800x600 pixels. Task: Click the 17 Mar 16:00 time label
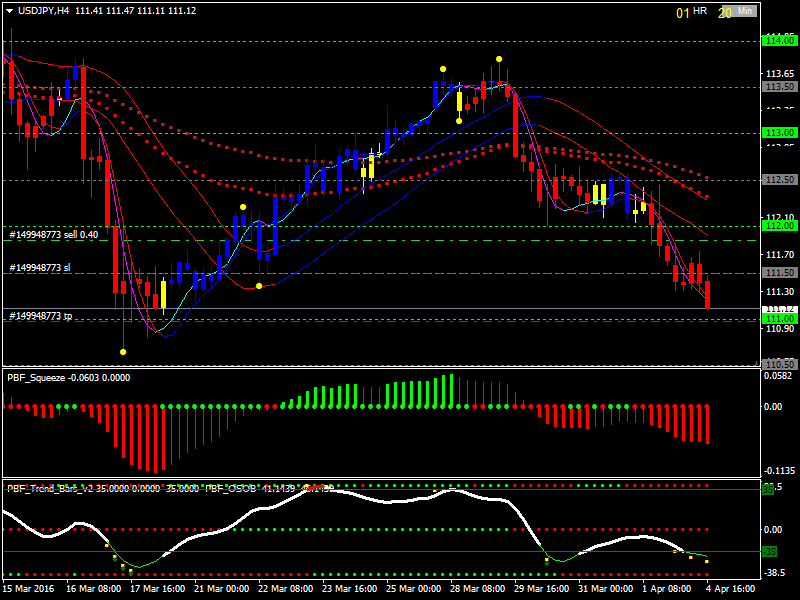tap(158, 588)
